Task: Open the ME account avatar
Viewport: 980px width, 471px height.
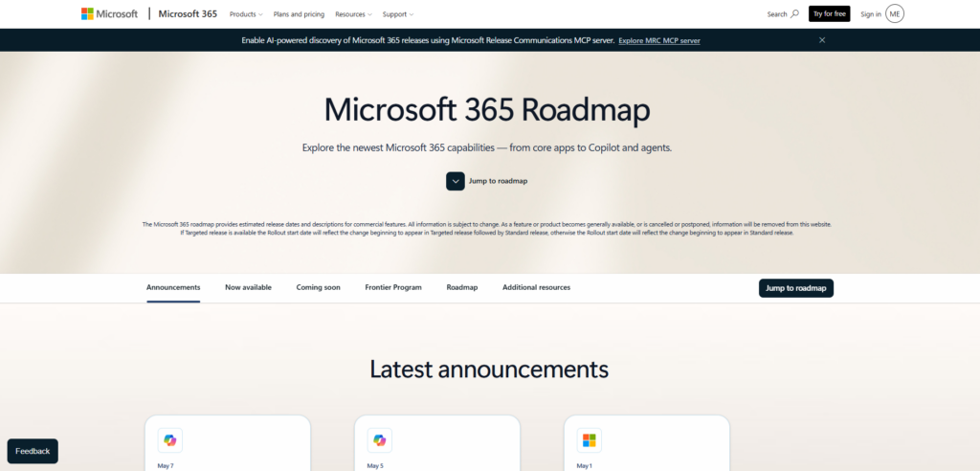Action: click(895, 13)
